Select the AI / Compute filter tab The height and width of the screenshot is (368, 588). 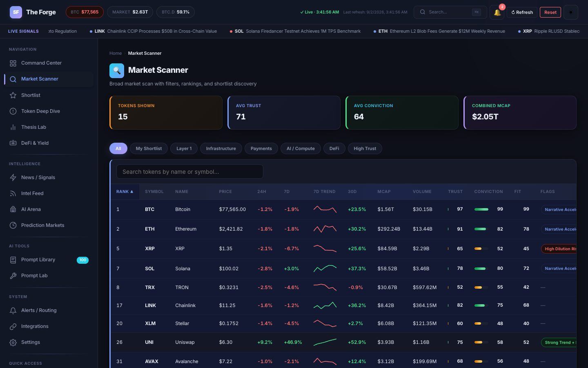tap(301, 148)
